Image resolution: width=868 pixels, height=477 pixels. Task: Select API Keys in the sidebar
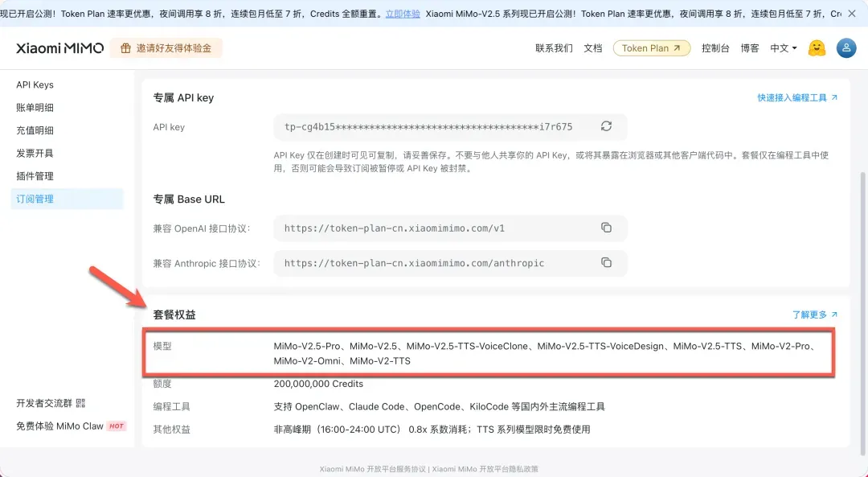coord(67,84)
